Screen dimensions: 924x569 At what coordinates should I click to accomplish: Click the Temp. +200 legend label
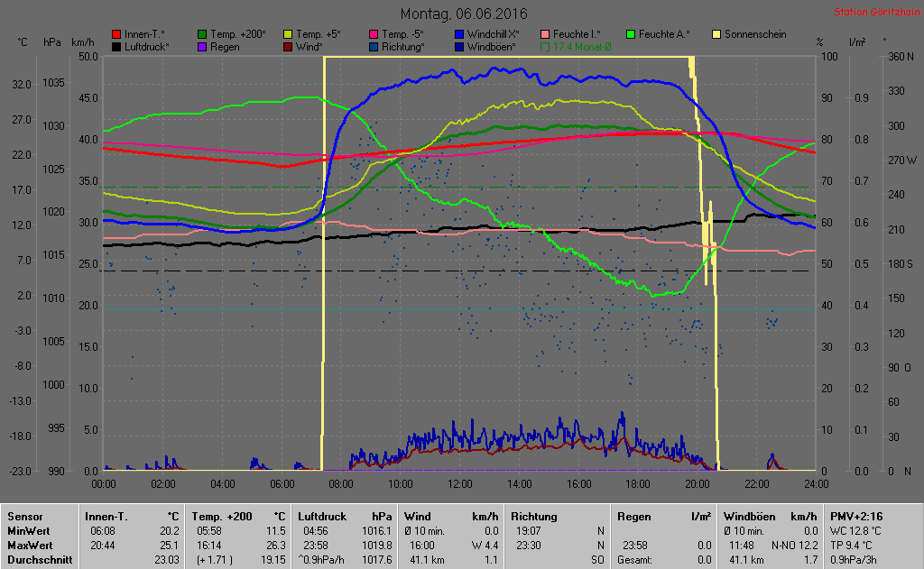tap(238, 35)
